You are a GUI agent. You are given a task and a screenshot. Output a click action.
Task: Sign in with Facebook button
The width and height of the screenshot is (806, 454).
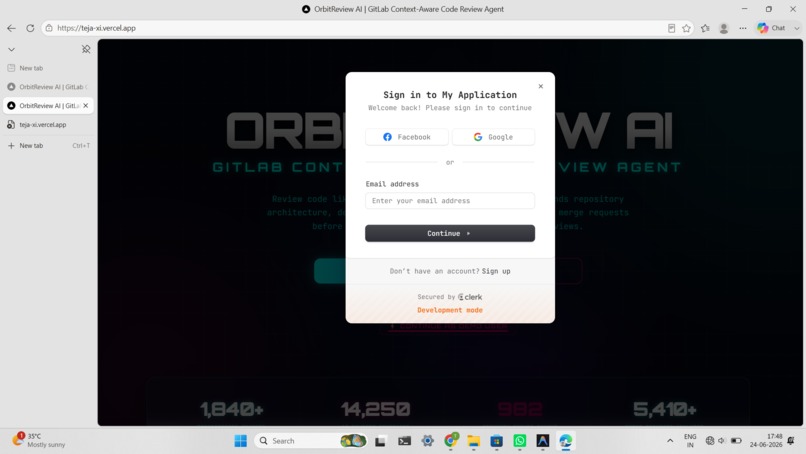click(407, 137)
